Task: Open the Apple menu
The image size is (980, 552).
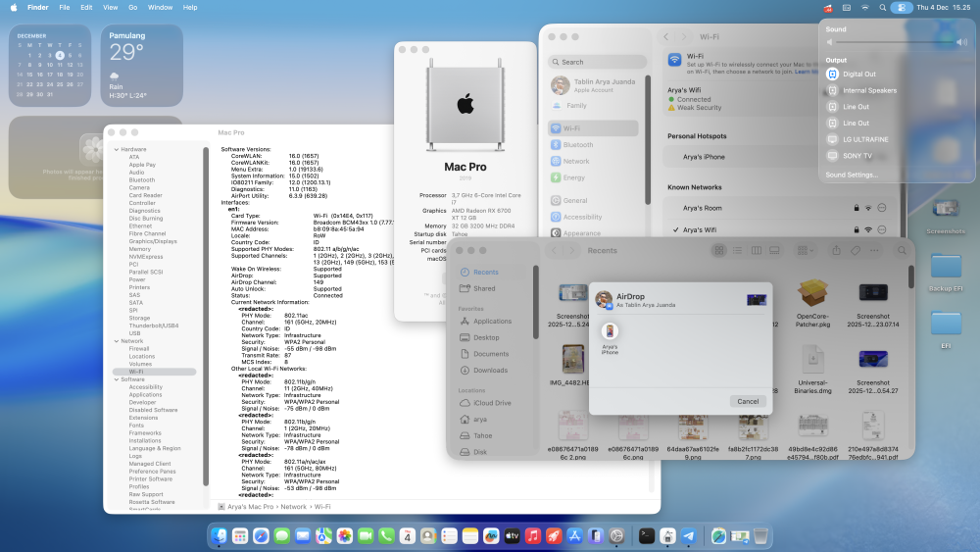Action: coord(14,8)
